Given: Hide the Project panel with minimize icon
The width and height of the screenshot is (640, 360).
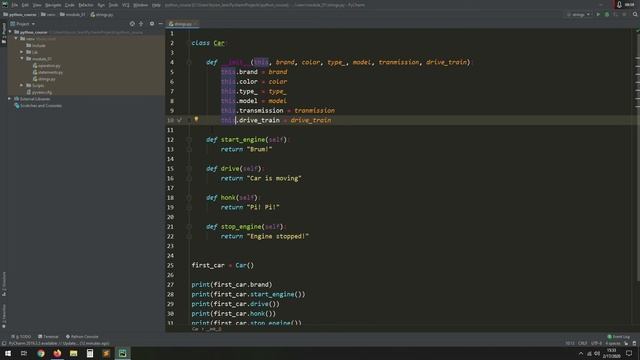Looking at the screenshot, I should coord(160,24).
